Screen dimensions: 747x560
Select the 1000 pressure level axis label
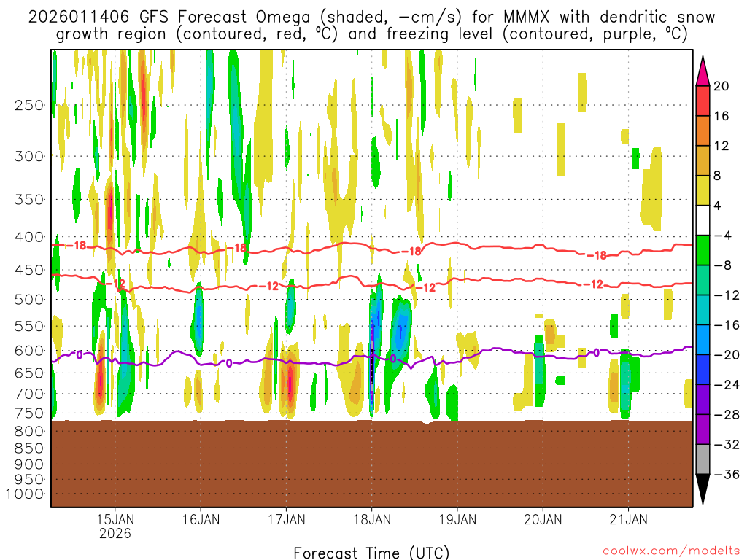(x=26, y=494)
